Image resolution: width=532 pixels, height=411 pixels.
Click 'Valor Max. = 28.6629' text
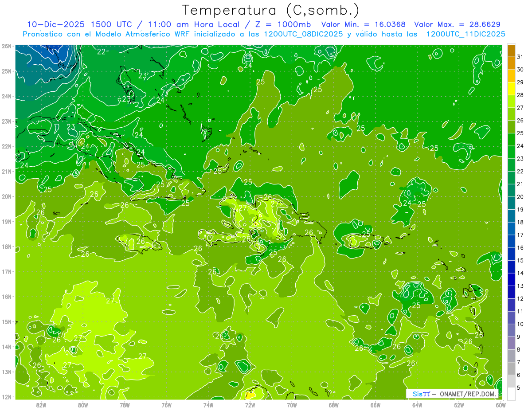tap(458, 24)
